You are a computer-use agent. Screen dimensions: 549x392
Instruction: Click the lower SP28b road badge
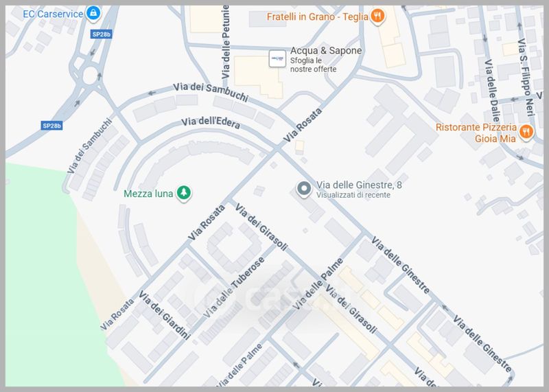pyautogui.click(x=52, y=126)
